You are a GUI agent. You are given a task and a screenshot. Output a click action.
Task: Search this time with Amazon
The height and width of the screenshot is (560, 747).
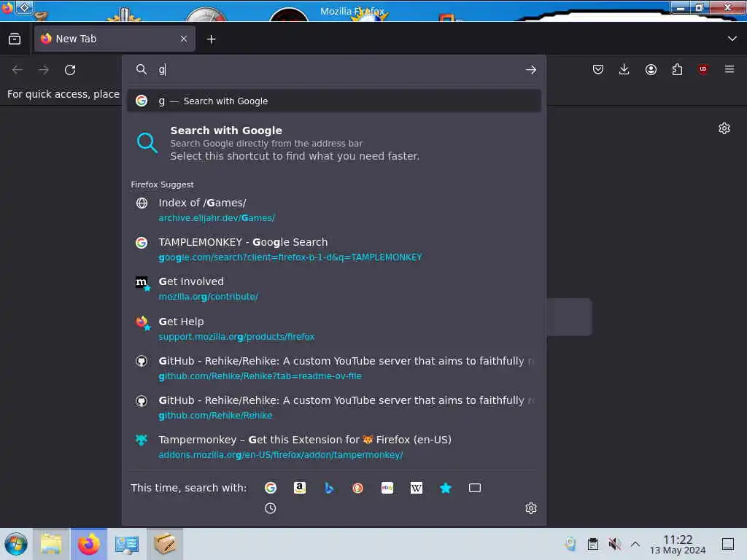(300, 488)
